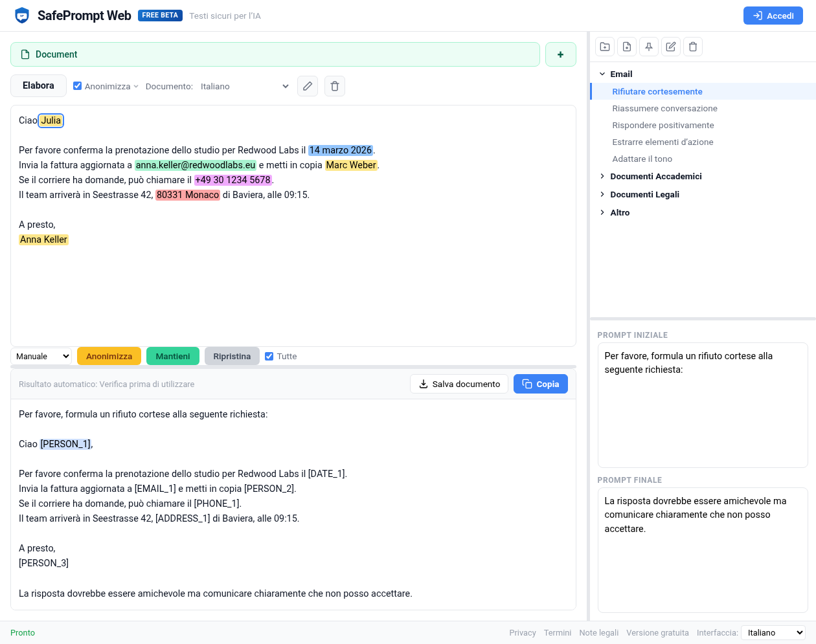Click Salva documento button
Screen dimensions: 816x644
tap(459, 384)
